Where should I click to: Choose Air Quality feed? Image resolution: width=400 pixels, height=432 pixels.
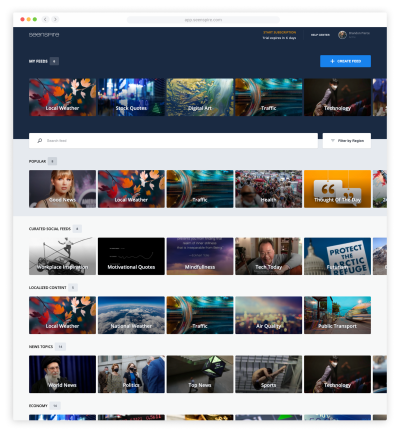pyautogui.click(x=269, y=315)
